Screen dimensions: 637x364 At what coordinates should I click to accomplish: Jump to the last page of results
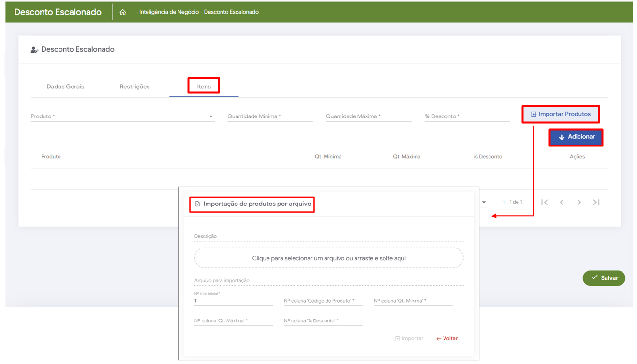click(x=596, y=202)
